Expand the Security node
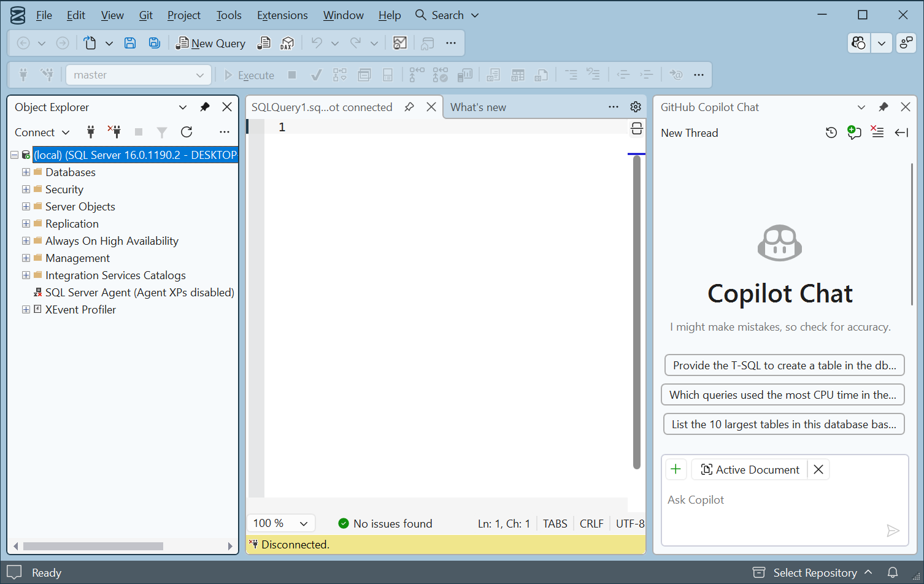Viewport: 924px width, 584px height. click(26, 190)
